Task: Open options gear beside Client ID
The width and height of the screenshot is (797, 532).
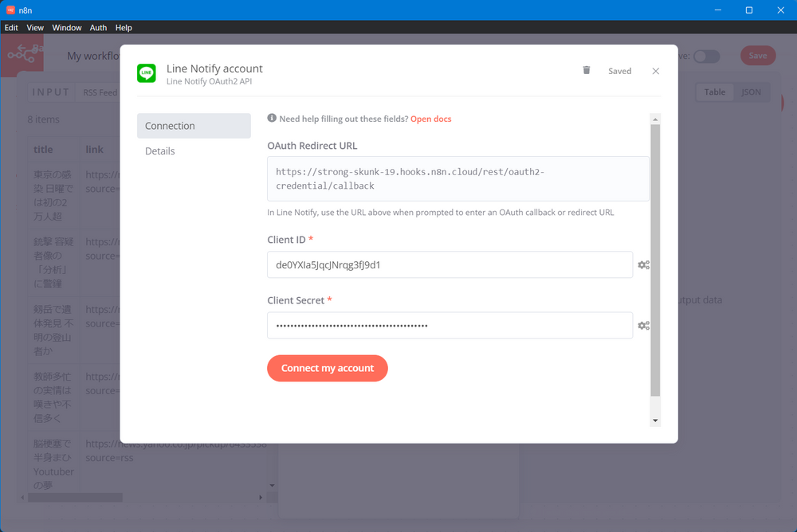Action: pyautogui.click(x=643, y=265)
